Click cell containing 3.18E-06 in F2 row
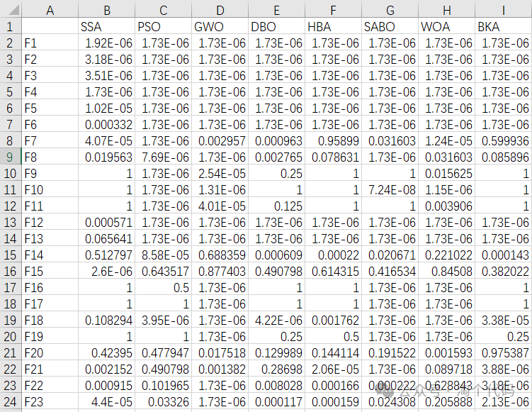This screenshot has height=412, width=532. [x=107, y=59]
